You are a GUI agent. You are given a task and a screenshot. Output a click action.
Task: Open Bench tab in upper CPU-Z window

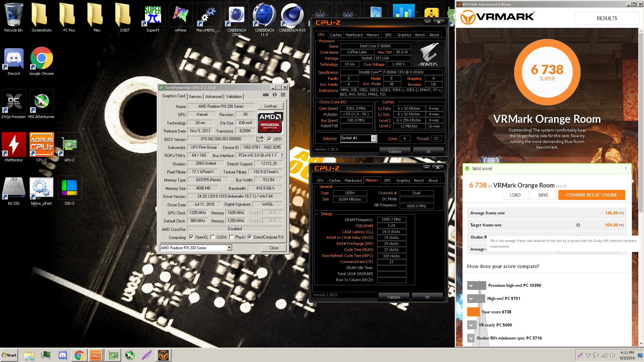coord(420,35)
